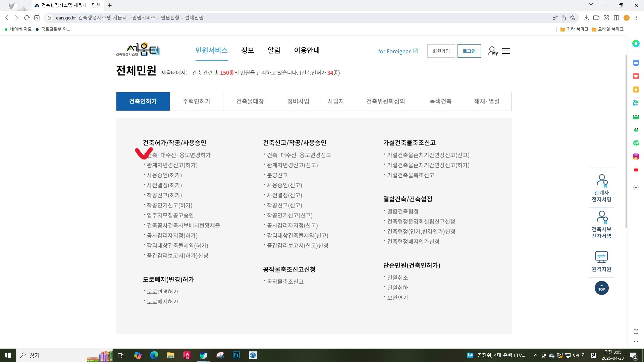644x362 pixels.
Task: Open Photoshop from the taskbar
Action: (x=236, y=355)
